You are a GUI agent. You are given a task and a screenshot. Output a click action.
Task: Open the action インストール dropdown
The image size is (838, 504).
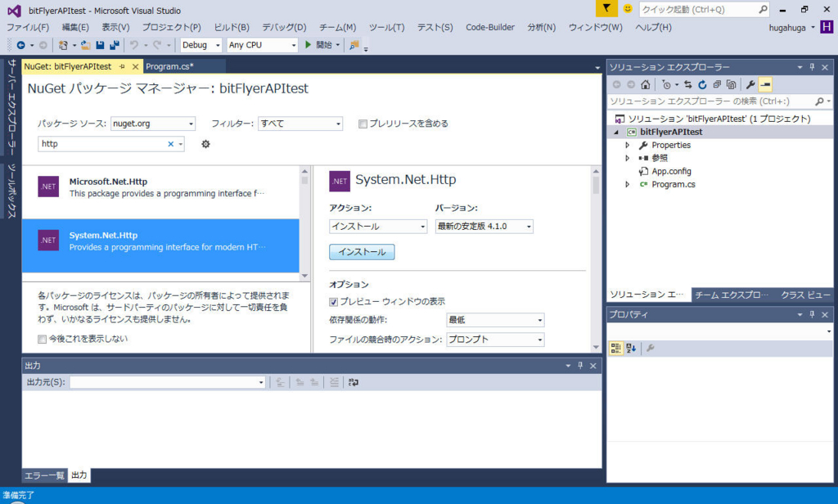coord(378,226)
